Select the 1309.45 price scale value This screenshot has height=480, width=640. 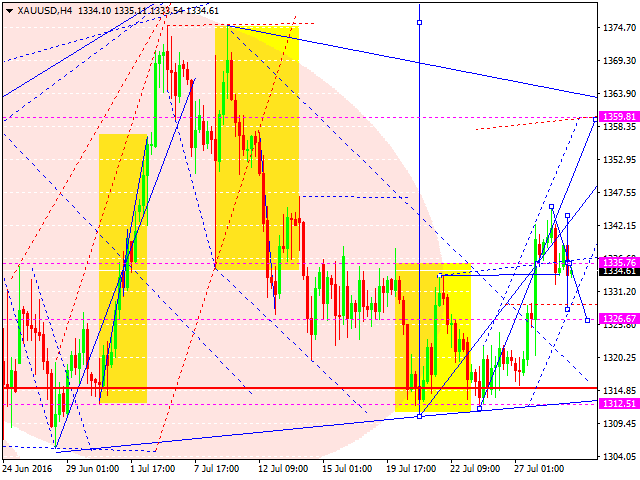[620, 424]
